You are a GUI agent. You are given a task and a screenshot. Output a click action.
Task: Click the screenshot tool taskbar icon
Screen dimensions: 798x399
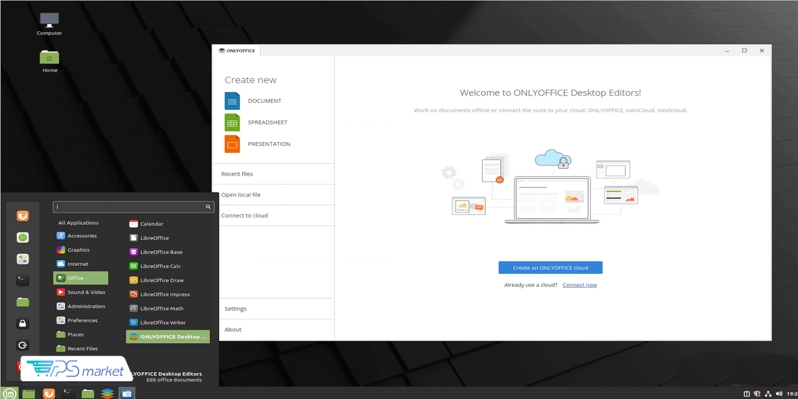127,393
